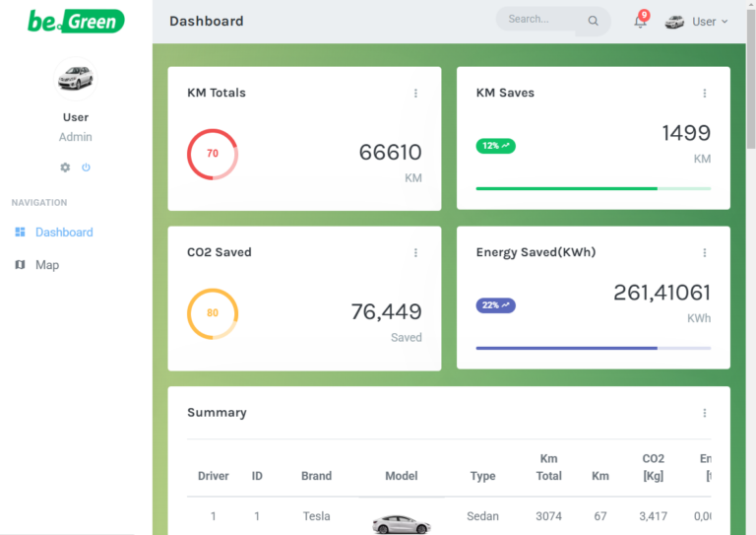The height and width of the screenshot is (535, 756).
Task: Click the Dashboard page title
Action: click(207, 22)
